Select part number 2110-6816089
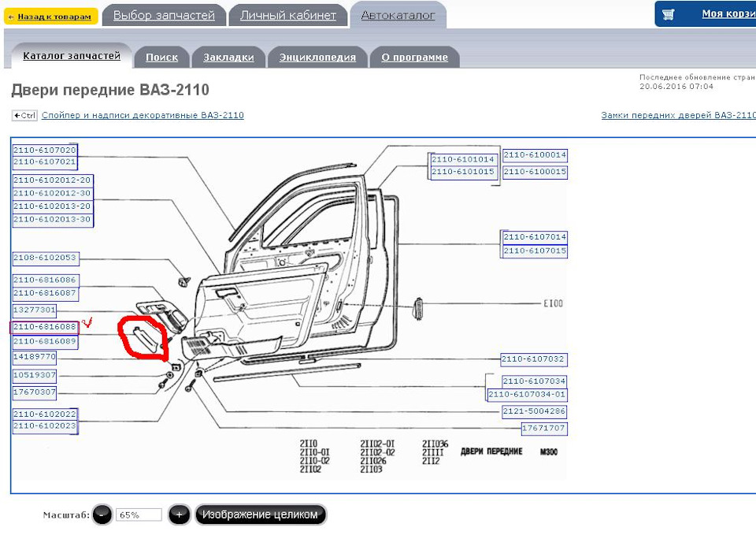Viewport: 756px width, 535px height. (x=45, y=341)
